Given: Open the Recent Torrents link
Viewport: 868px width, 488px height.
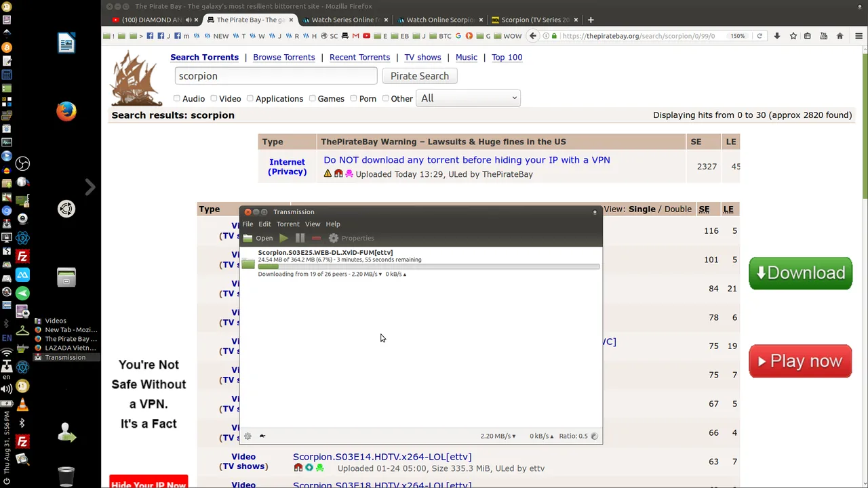Looking at the screenshot, I should (359, 57).
